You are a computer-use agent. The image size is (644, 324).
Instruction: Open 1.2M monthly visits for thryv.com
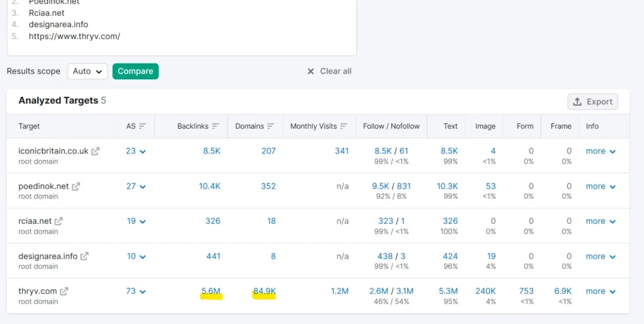point(340,291)
